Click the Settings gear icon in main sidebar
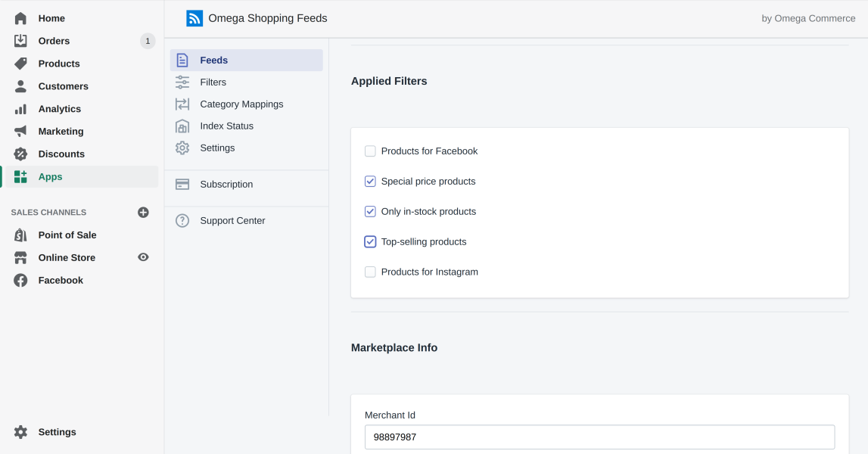The width and height of the screenshot is (868, 454). pos(20,432)
